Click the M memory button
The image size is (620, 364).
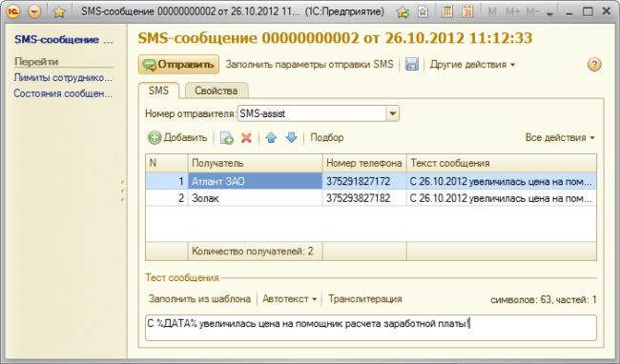pos(492,12)
